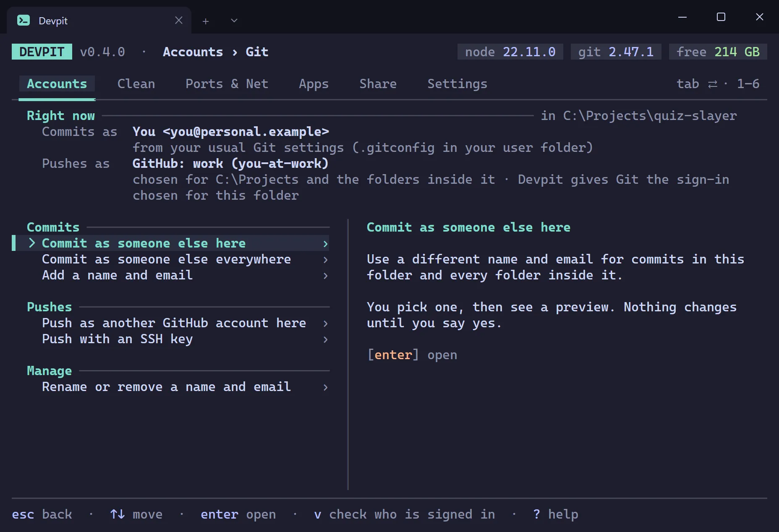Expand chevron for Commit as someone else here
The image size is (779, 532).
click(325, 244)
